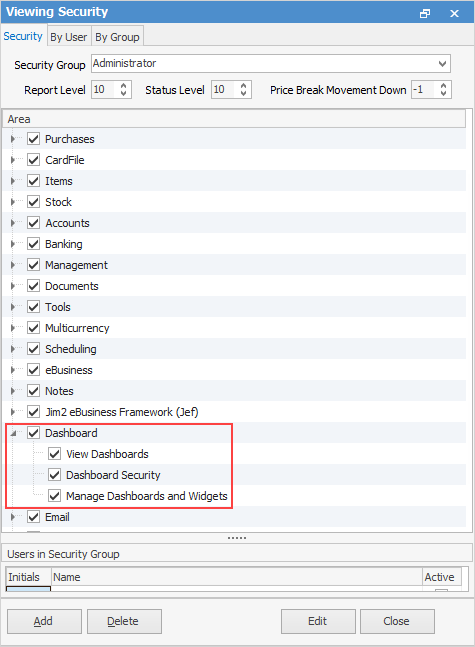This screenshot has height=647, width=475.
Task: Increase the Status Level value
Action: (x=243, y=85)
